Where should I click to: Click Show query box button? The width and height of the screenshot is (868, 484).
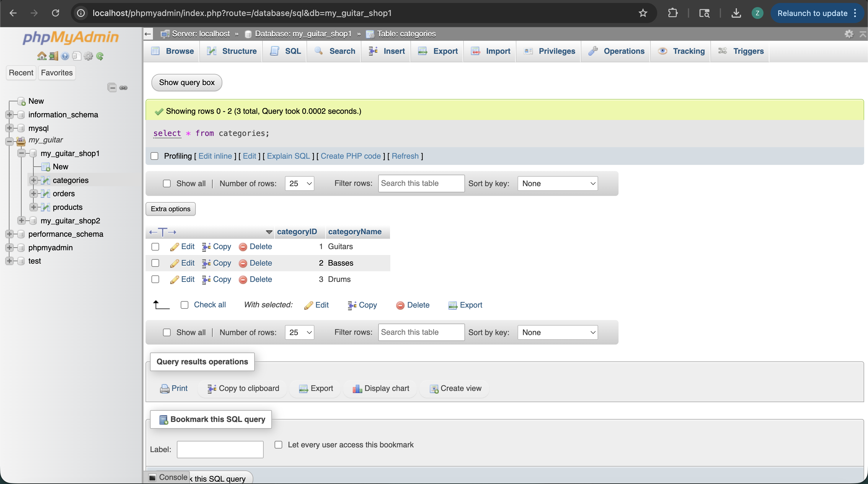click(x=187, y=82)
